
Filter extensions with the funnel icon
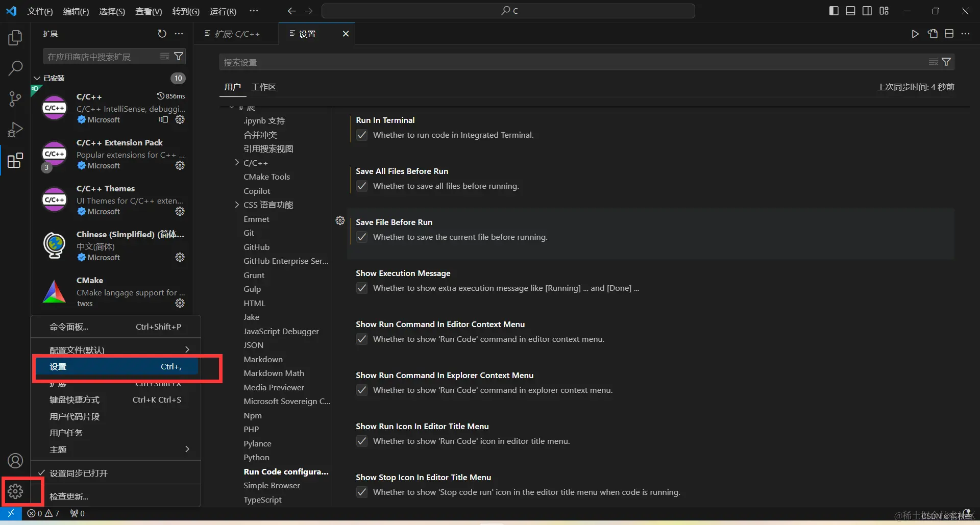click(179, 56)
